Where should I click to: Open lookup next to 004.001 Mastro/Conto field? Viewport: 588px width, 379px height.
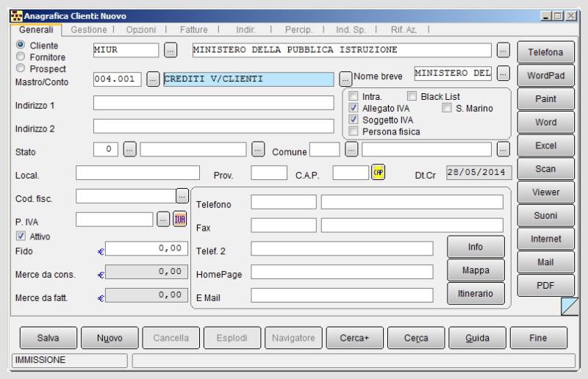click(x=153, y=79)
